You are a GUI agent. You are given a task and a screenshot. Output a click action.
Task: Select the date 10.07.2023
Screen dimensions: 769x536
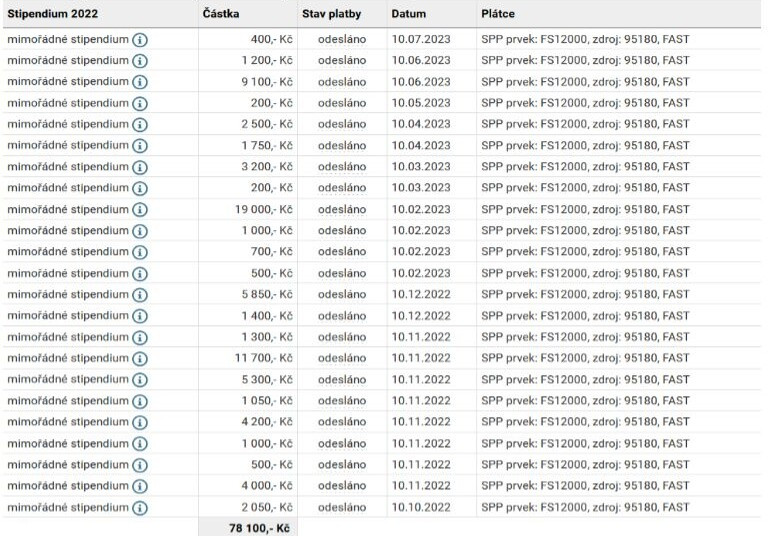pos(421,39)
